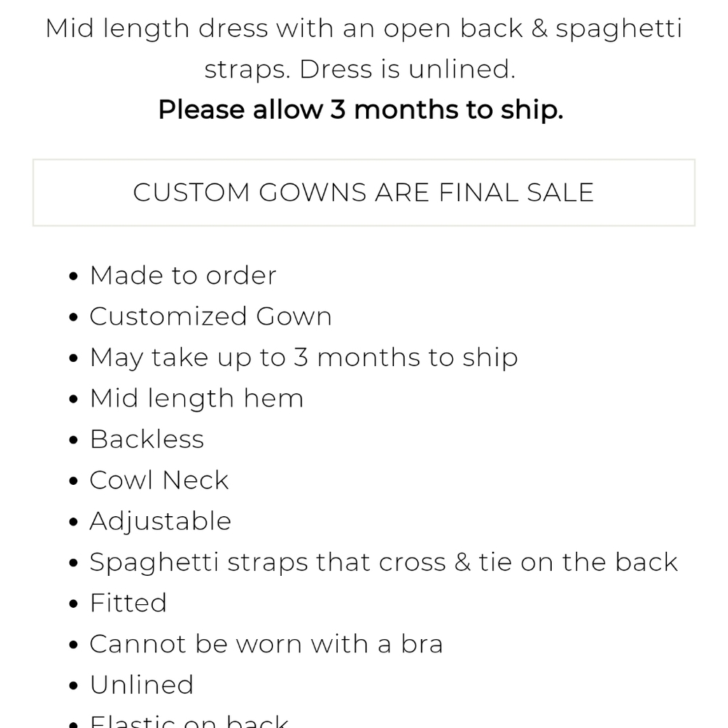The height and width of the screenshot is (728, 728).
Task: Click the 'Cowl Neck' feature text
Action: 159,480
